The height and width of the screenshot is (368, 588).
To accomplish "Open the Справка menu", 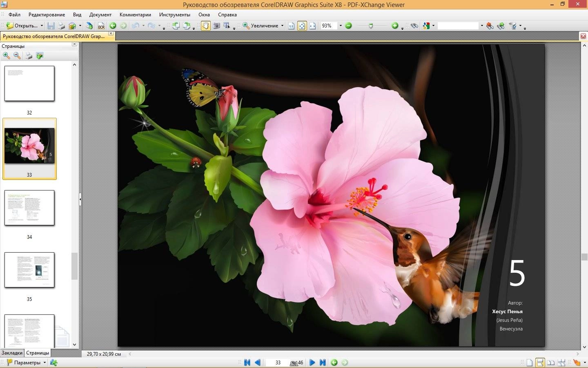I will pyautogui.click(x=227, y=14).
